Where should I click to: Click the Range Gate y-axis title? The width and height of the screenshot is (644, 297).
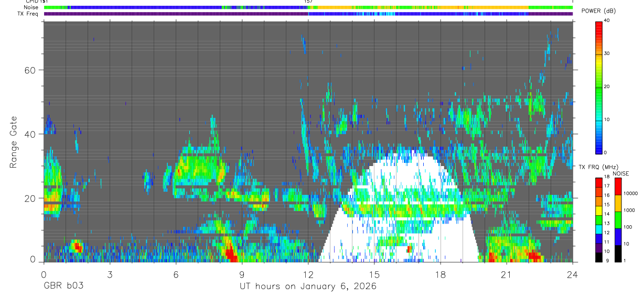tap(13, 142)
